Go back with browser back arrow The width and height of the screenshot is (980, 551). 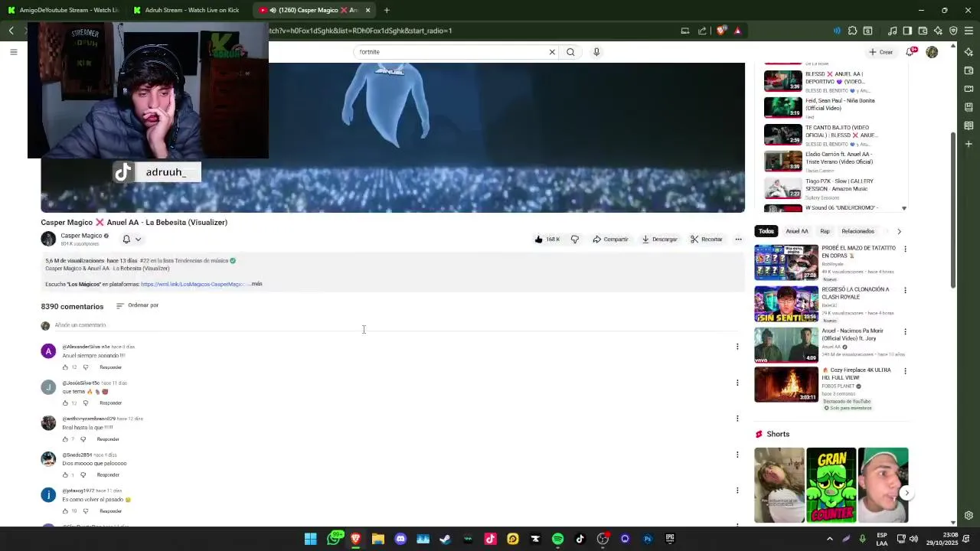click(x=11, y=31)
